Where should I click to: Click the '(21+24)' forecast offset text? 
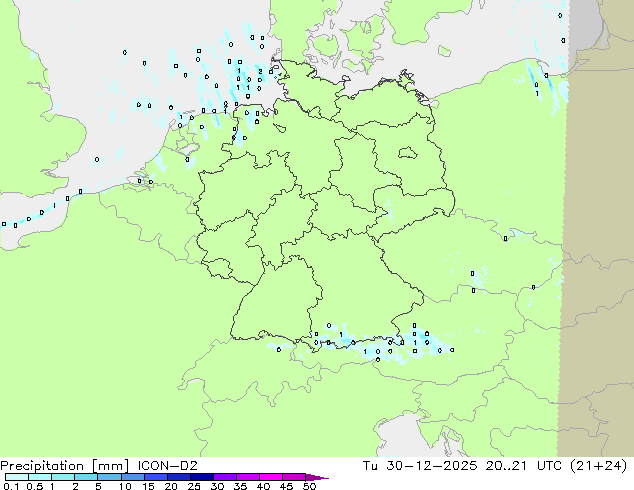pos(598,466)
